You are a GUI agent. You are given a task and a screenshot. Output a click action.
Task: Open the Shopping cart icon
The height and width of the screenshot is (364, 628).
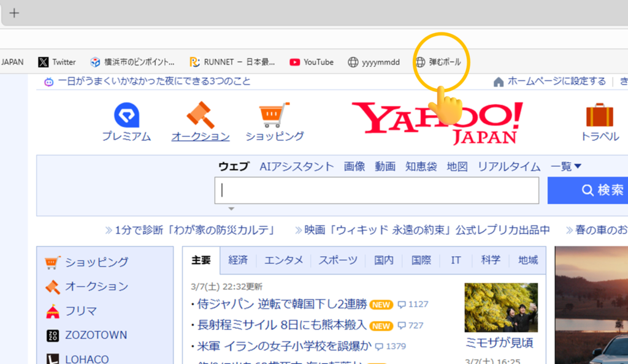click(x=274, y=115)
